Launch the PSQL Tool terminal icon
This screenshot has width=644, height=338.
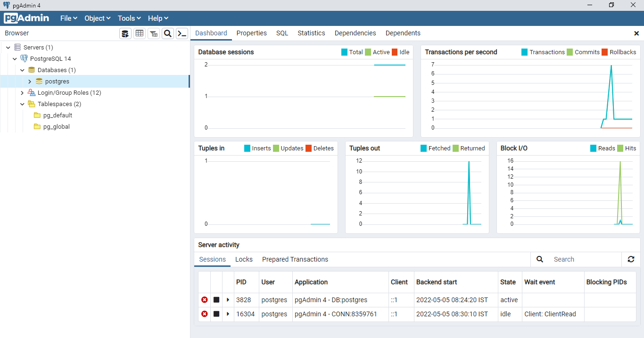(182, 33)
